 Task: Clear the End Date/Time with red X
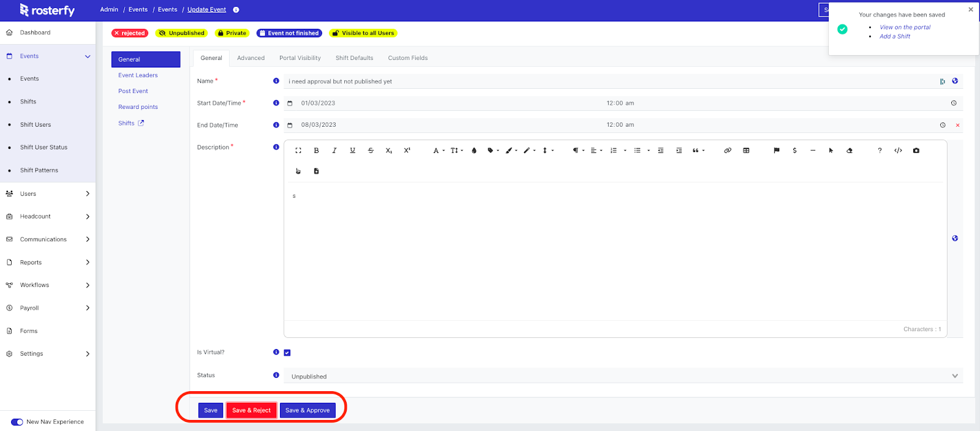click(958, 126)
